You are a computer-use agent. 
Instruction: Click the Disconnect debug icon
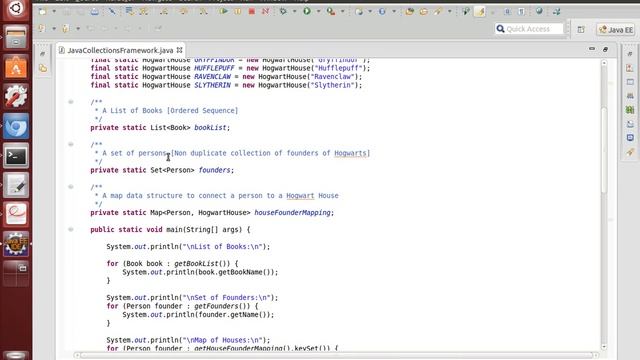point(265,11)
